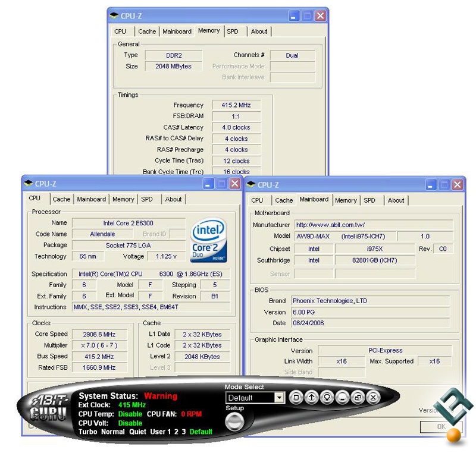Screen dimensions: 476x453
Task: Click the CPU-Z title icon of the processor window
Action: click(x=28, y=183)
